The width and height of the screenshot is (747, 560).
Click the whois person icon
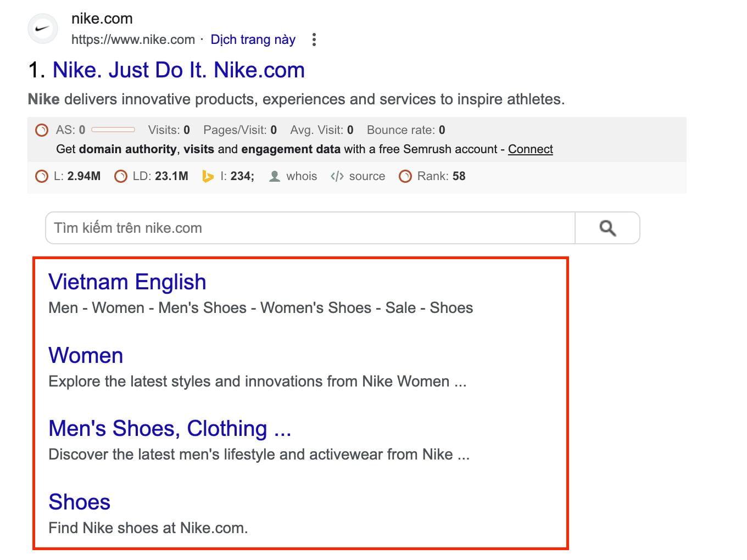pyautogui.click(x=274, y=176)
